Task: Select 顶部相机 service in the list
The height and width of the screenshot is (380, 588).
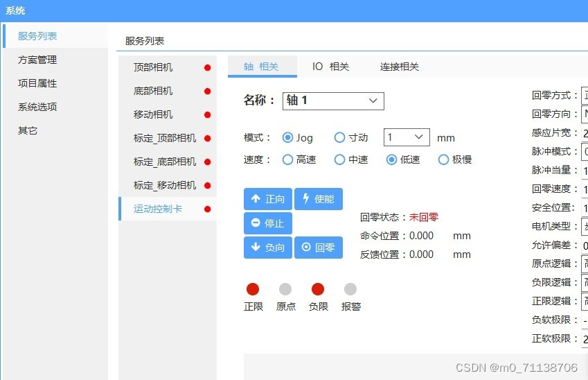Action: (x=168, y=67)
